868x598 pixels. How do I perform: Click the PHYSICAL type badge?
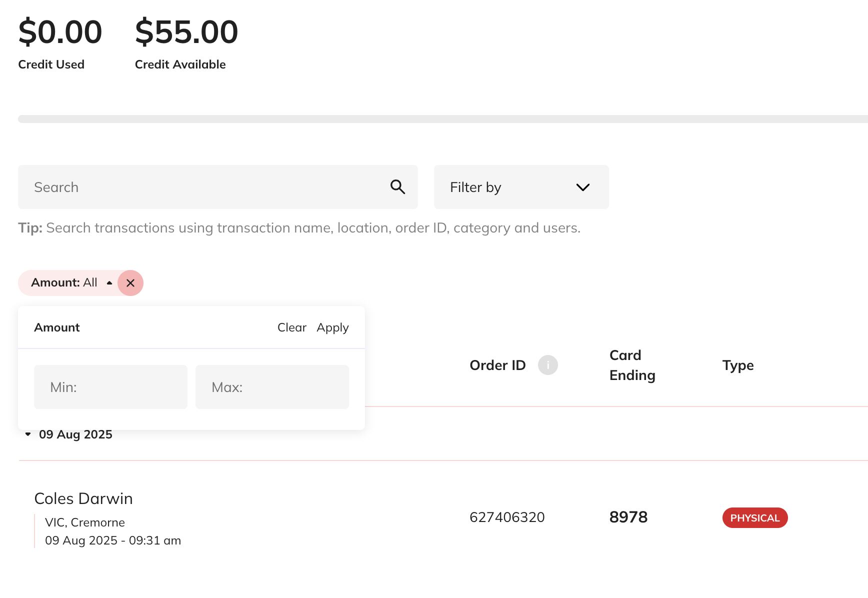(754, 518)
